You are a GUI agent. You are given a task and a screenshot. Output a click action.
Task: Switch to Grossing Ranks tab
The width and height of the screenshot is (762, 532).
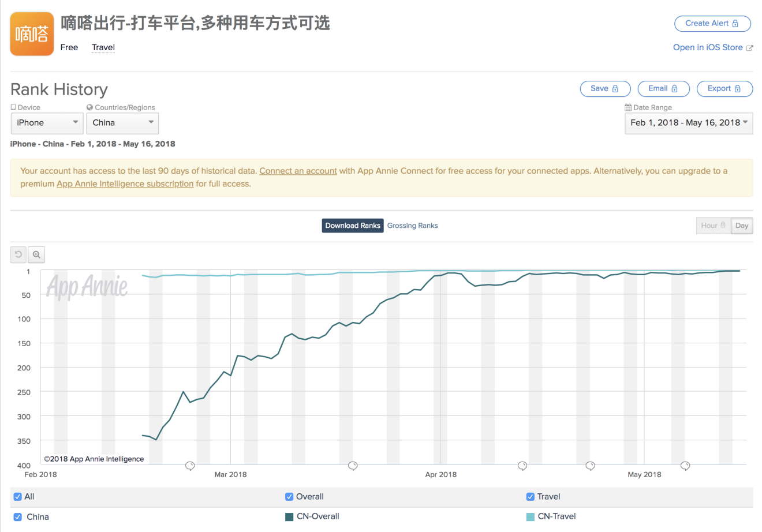(412, 226)
